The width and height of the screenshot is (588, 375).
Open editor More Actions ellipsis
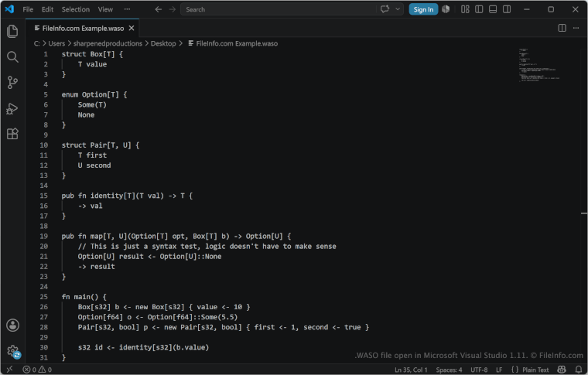[576, 28]
